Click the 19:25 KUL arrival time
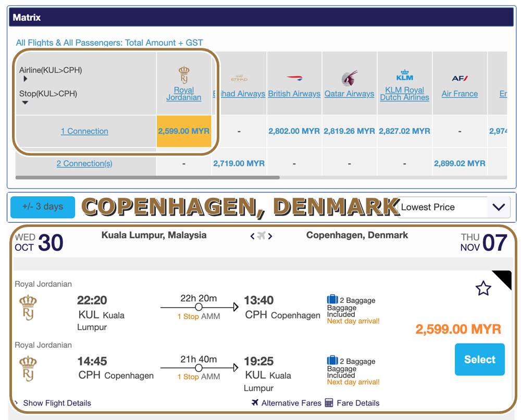The image size is (521, 420). tap(259, 361)
